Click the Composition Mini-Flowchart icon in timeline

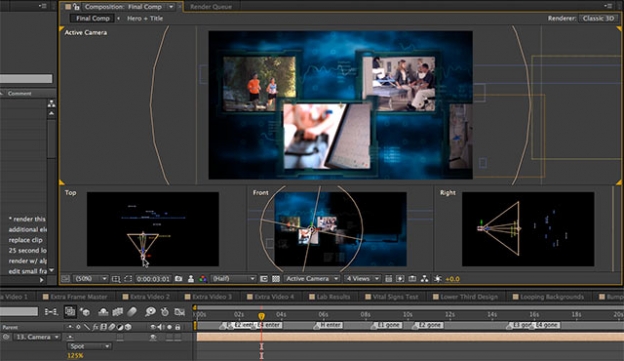[51, 312]
